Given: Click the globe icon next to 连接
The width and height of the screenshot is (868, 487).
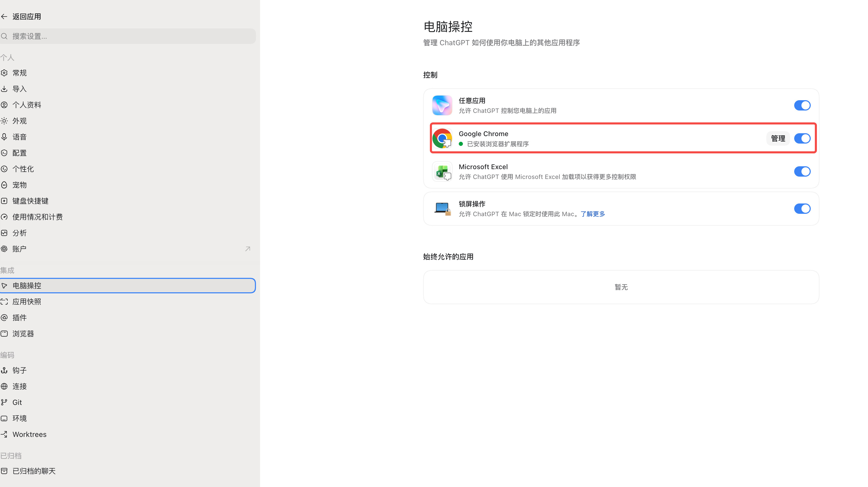Looking at the screenshot, I should pos(4,386).
